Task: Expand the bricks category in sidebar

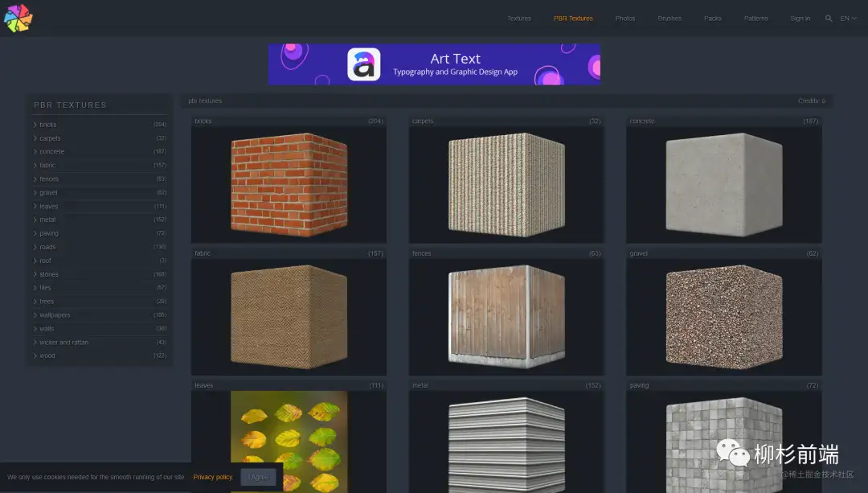Action: pyautogui.click(x=48, y=125)
